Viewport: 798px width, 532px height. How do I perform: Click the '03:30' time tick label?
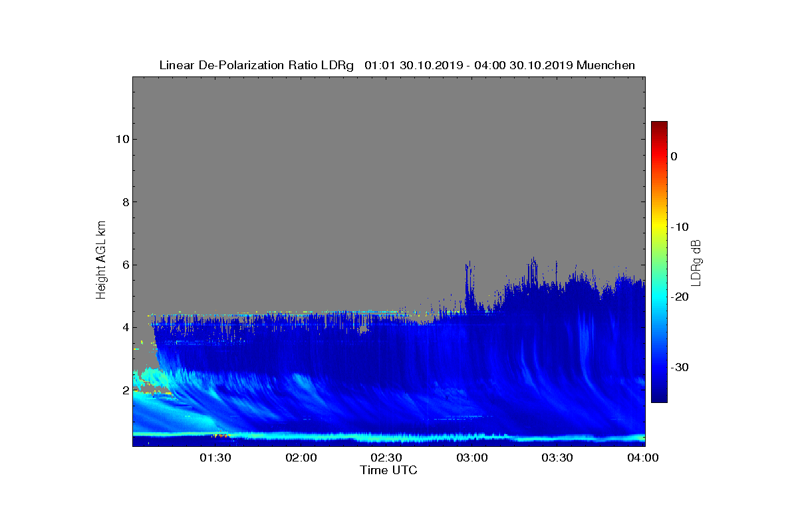pos(559,458)
